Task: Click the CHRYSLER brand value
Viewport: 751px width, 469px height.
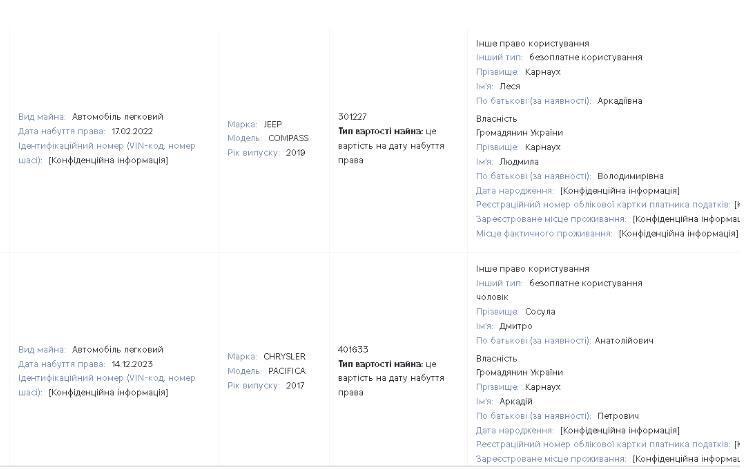Action: 284,356
